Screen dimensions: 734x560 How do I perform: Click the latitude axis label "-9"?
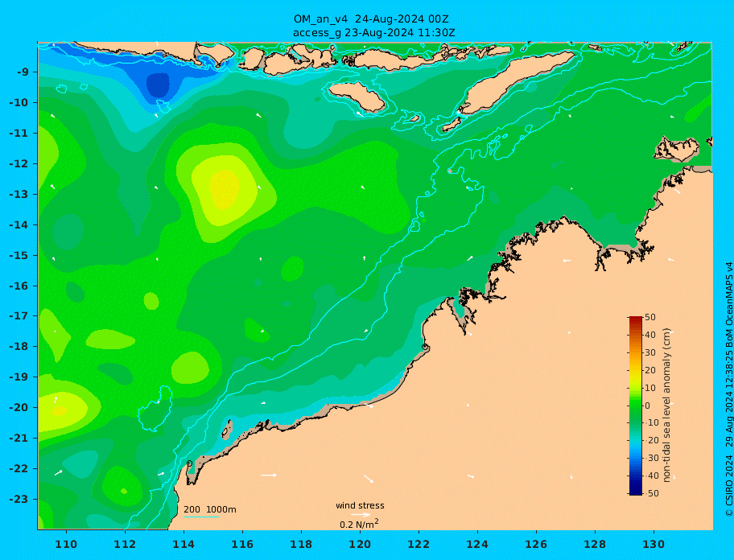click(23, 72)
